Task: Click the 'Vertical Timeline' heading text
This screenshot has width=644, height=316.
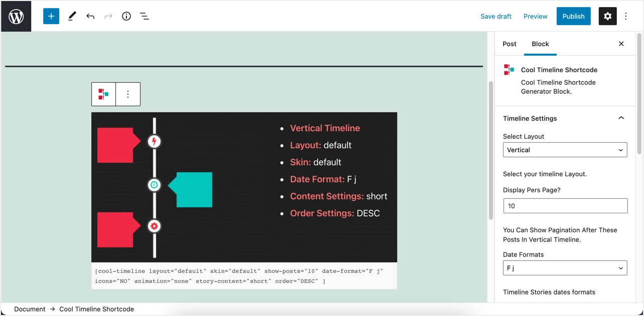Action: point(325,128)
